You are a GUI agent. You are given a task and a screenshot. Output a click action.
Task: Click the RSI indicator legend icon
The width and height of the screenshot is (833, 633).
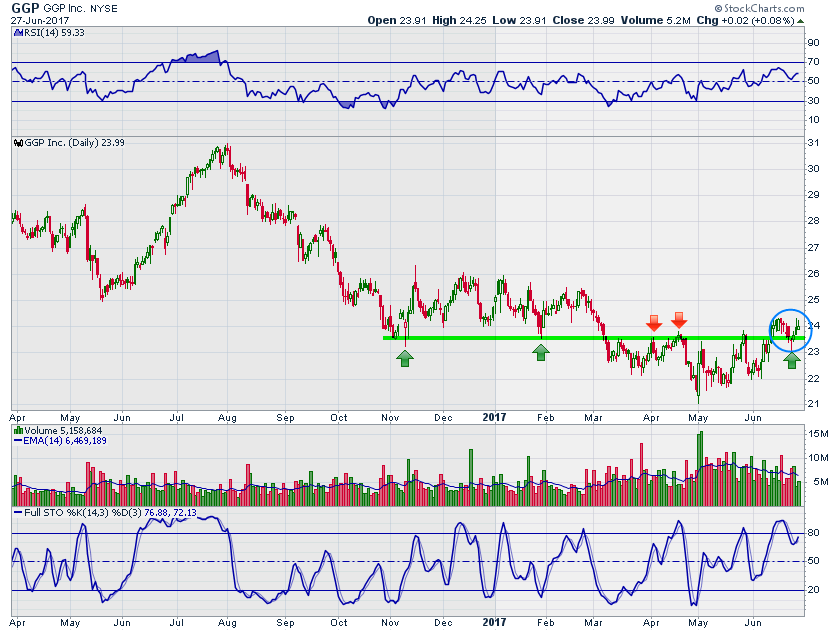click(18, 33)
